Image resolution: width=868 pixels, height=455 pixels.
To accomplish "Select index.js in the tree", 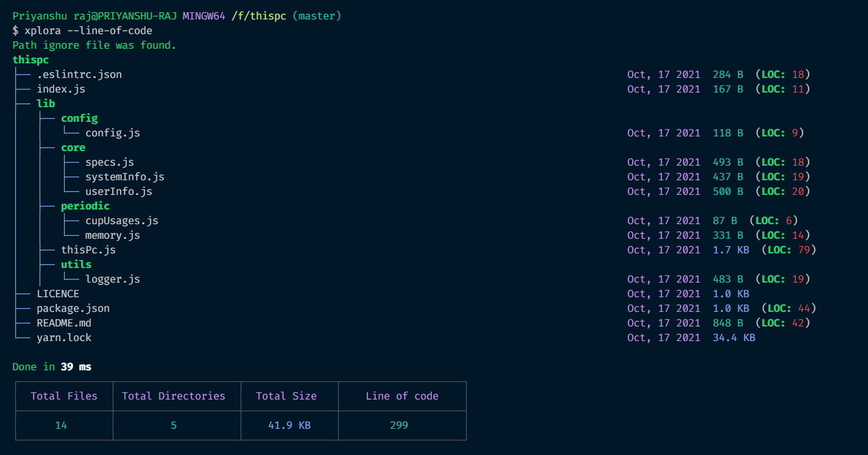I will (61, 89).
